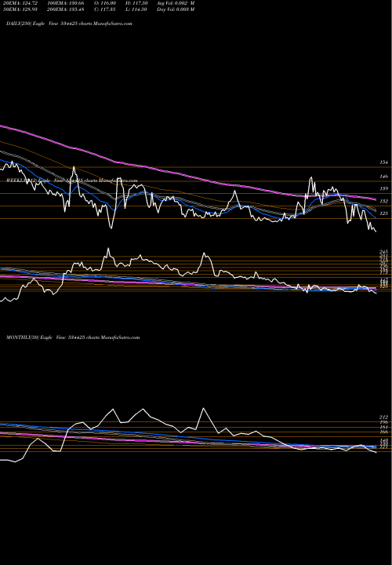This screenshot has height=565, width=392.
Task: Select the 50EMA: 128.93 readout
Action: 20,9
